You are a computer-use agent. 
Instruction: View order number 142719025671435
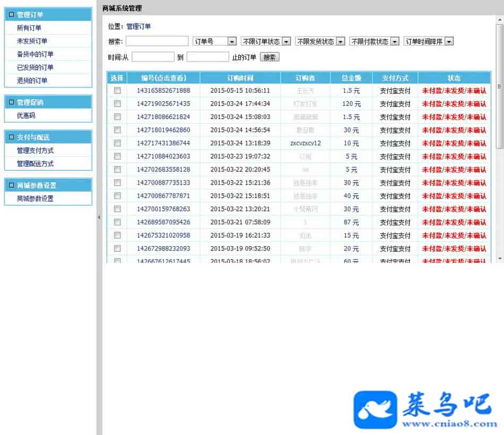pos(163,104)
